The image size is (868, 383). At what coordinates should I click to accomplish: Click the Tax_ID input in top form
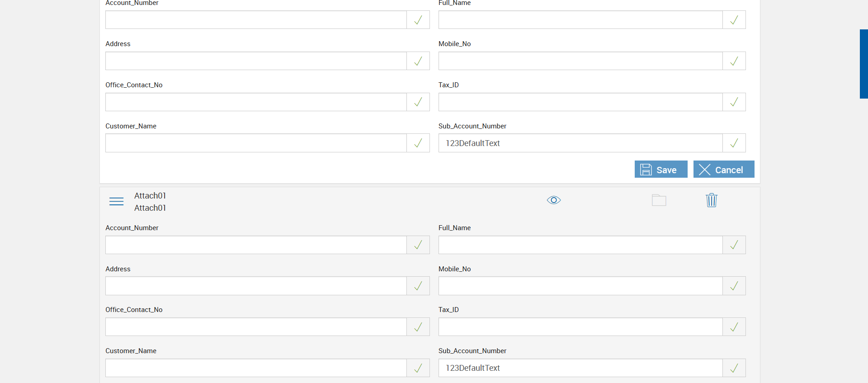pyautogui.click(x=580, y=102)
